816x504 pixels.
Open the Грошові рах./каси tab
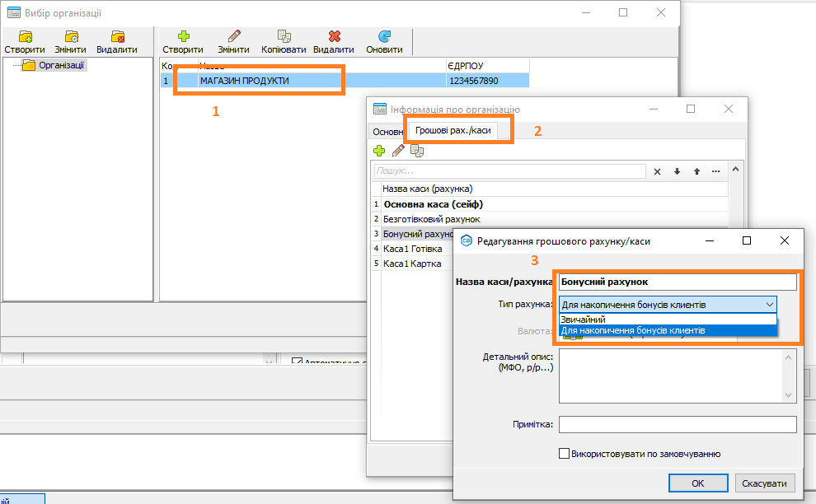[453, 130]
